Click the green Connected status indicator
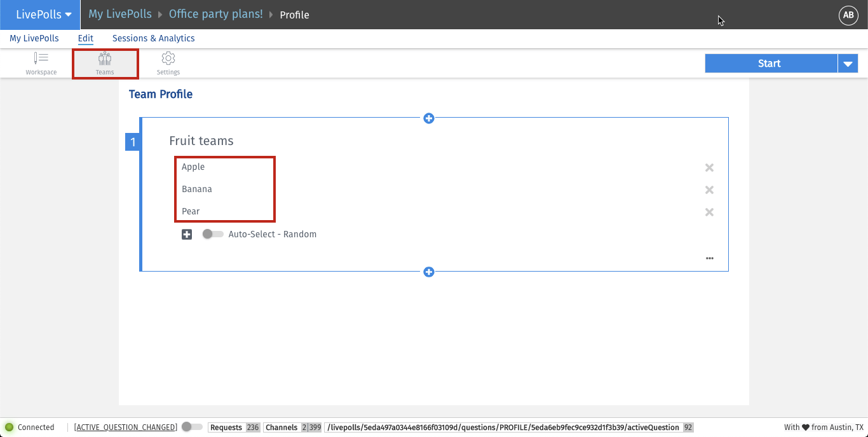Screen dimensions: 868x437 pos(10,427)
